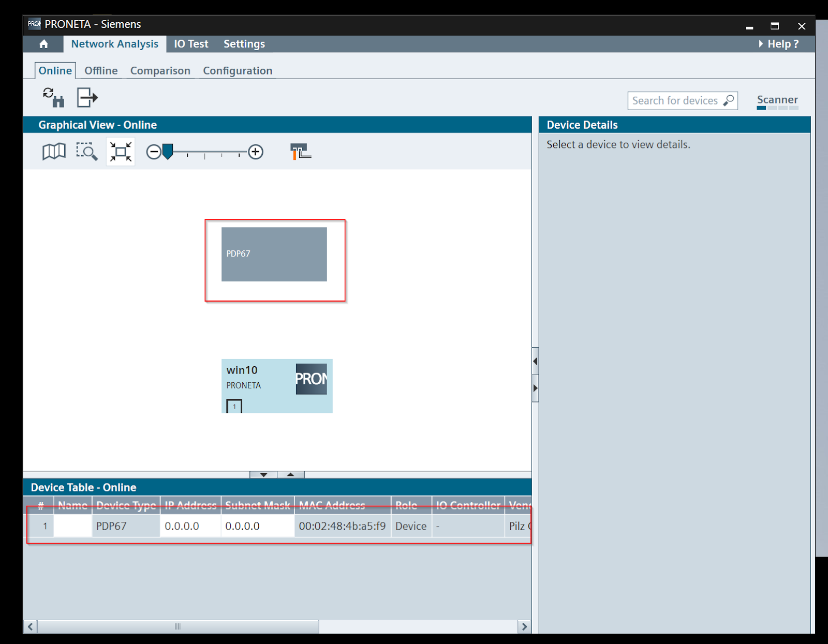Maximize the PRONETA window

(x=775, y=26)
